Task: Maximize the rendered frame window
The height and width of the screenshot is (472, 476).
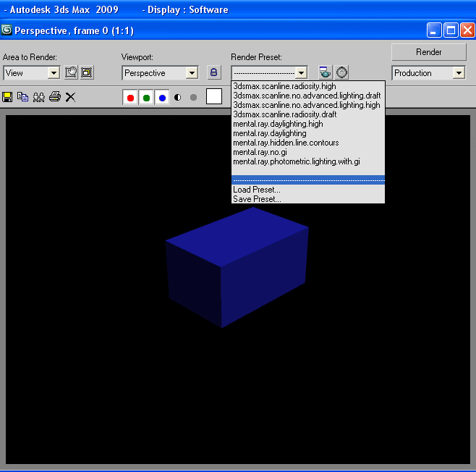Action: 451,30
